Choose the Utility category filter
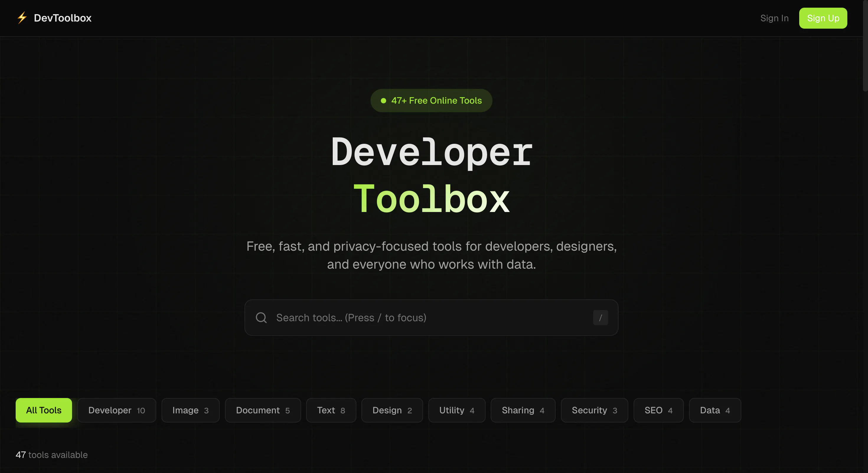Viewport: 868px width, 473px height. tap(456, 410)
